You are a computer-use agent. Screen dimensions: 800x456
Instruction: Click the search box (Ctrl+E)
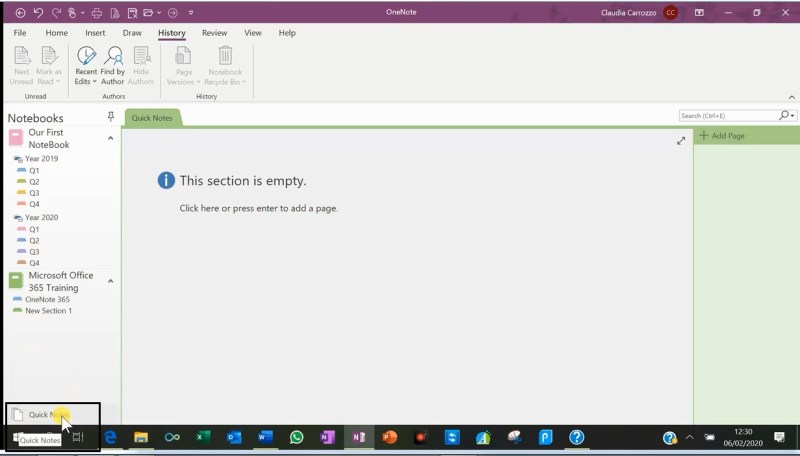point(728,116)
